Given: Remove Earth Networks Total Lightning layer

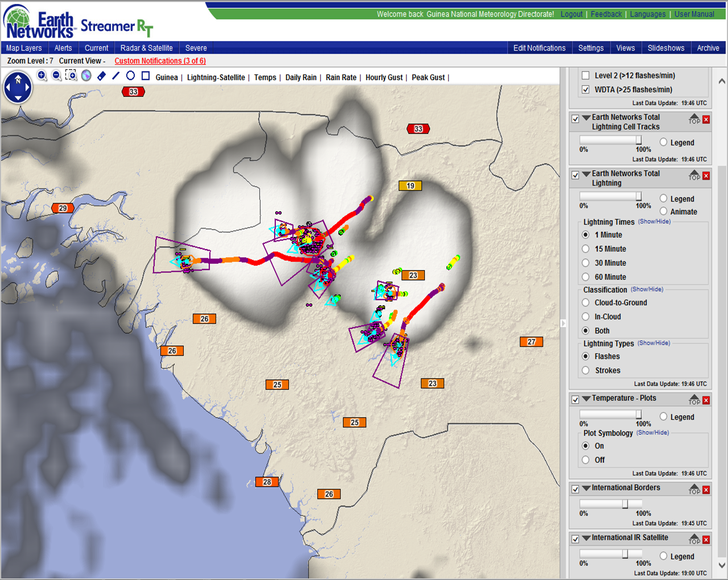Looking at the screenshot, I should pyautogui.click(x=706, y=176).
